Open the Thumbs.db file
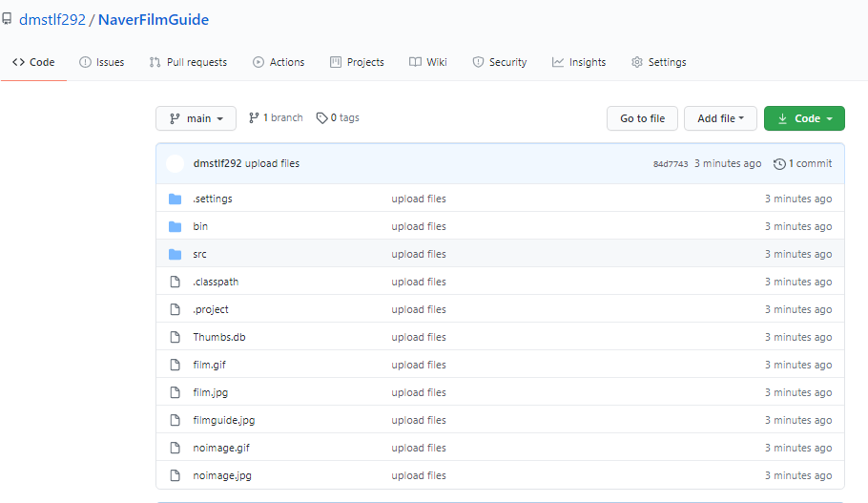The height and width of the screenshot is (503, 868). (219, 337)
